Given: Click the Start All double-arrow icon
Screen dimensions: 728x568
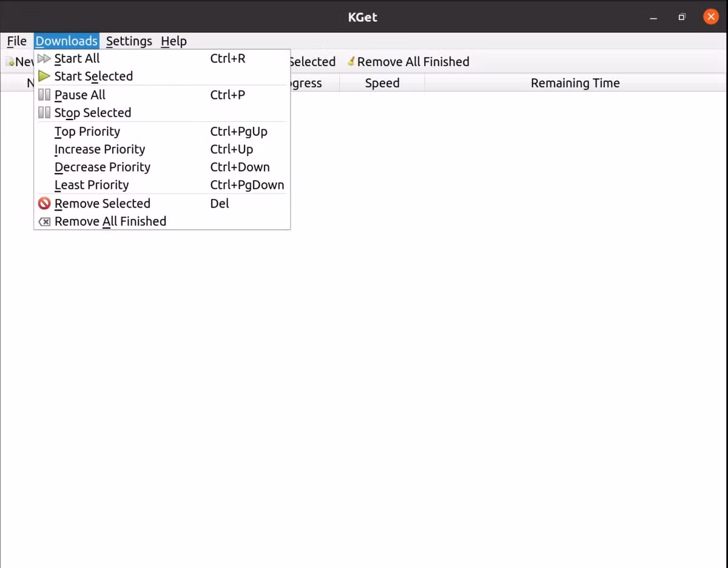Looking at the screenshot, I should pyautogui.click(x=44, y=59).
